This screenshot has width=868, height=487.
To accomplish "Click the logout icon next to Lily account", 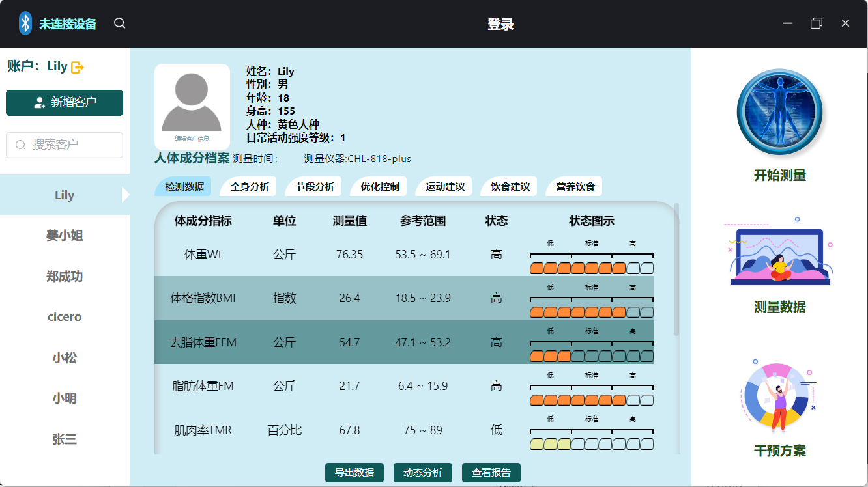I will pyautogui.click(x=78, y=66).
